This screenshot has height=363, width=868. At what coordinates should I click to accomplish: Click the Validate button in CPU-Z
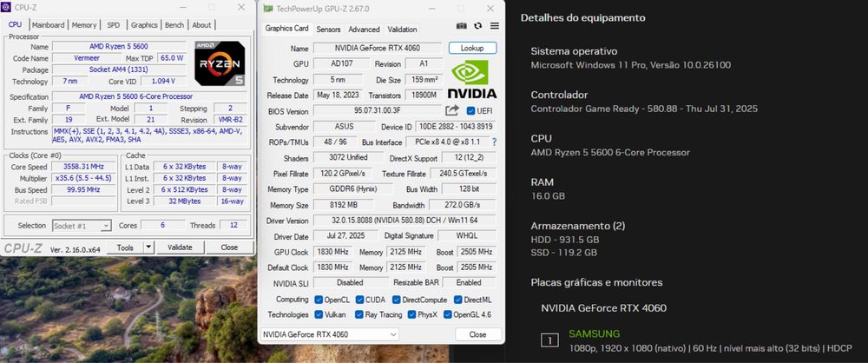180,247
